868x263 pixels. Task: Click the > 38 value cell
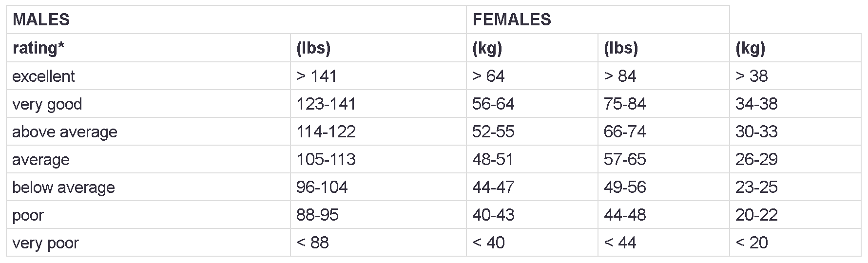click(x=795, y=76)
